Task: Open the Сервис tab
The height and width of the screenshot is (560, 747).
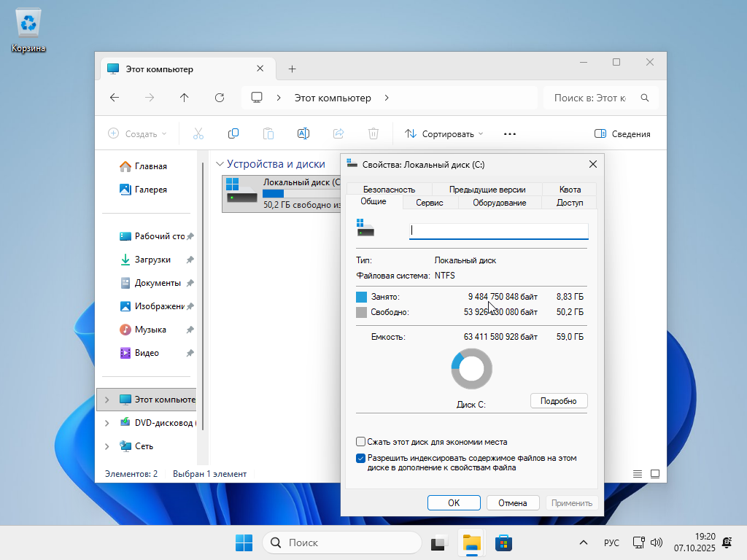Action: point(430,203)
